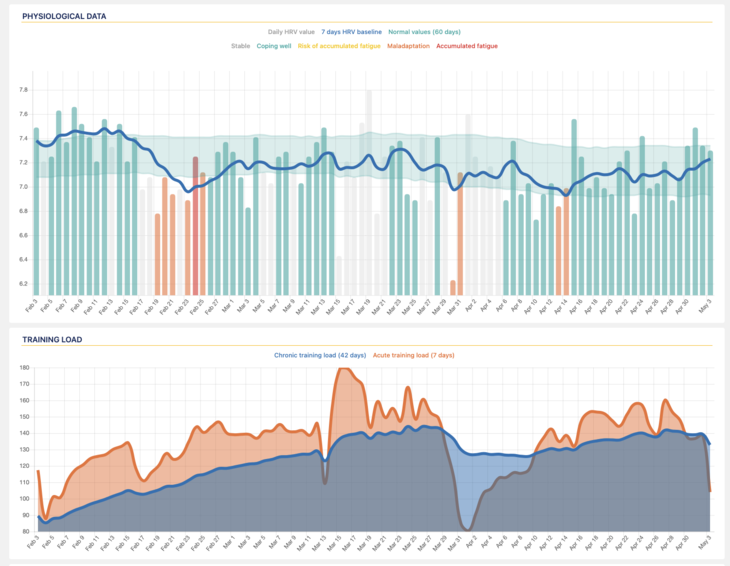Screen dimensions: 730x566
Task: Toggle the 7 days HRV baseline legend
Action: coord(351,32)
